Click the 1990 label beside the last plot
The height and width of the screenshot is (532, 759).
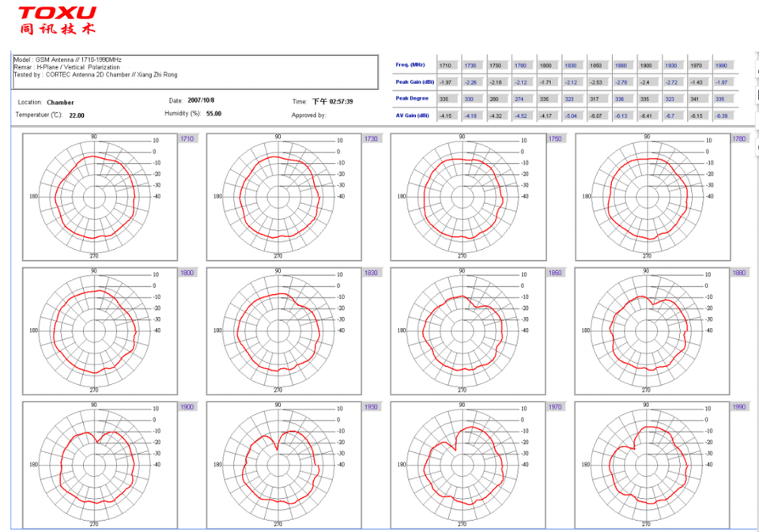click(740, 407)
